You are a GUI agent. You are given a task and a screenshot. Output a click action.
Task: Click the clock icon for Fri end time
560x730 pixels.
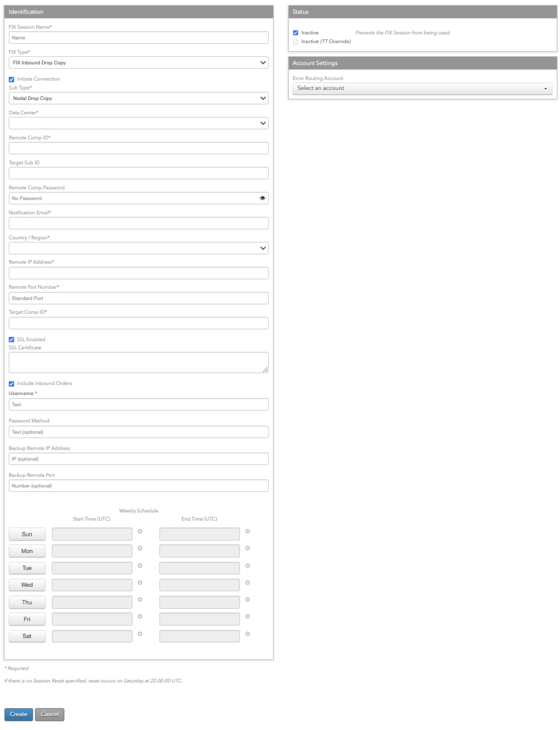tap(247, 617)
